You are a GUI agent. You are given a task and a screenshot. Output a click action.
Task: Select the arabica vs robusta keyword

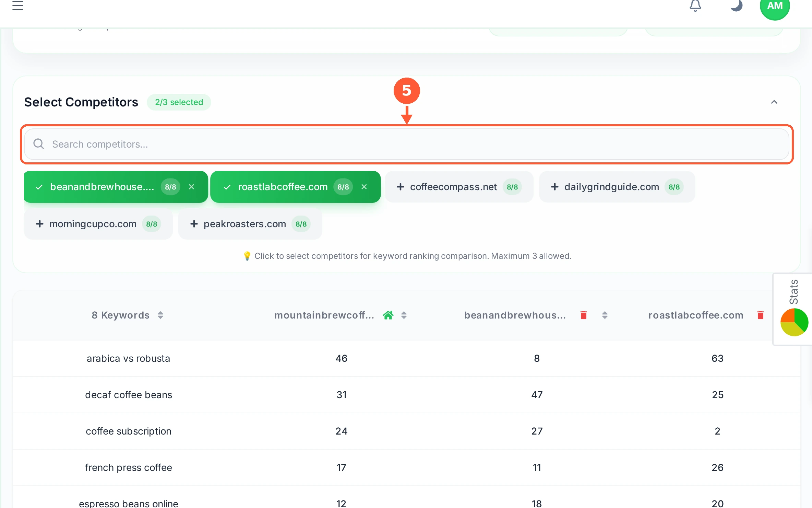[128, 358]
